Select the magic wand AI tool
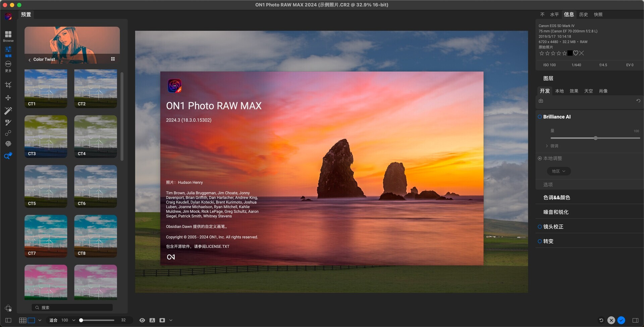 (x=8, y=110)
